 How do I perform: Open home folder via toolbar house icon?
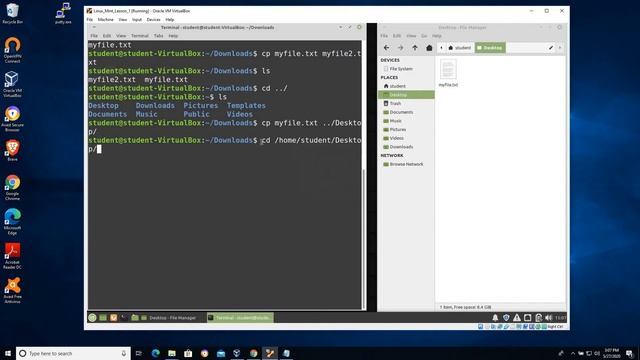(x=429, y=48)
